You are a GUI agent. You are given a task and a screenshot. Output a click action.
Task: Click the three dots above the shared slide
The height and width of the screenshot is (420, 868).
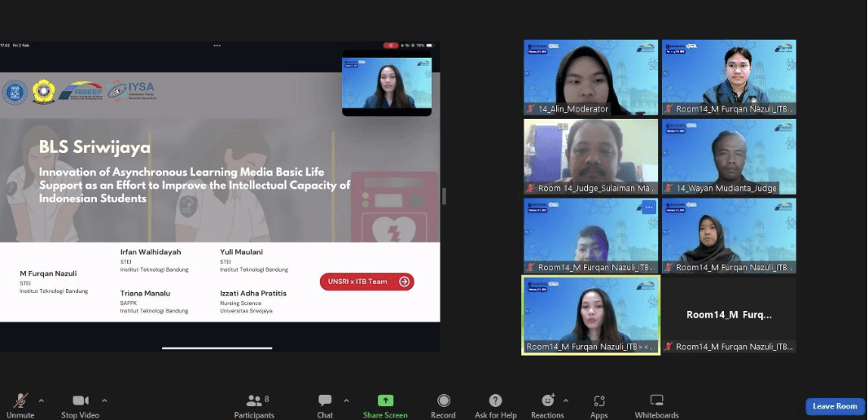click(217, 46)
